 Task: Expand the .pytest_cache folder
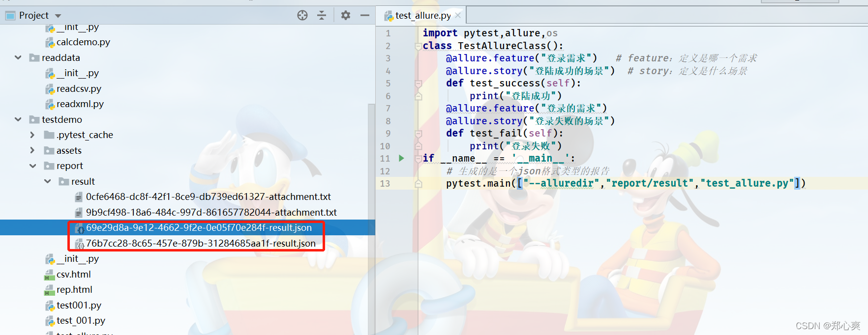(32, 135)
